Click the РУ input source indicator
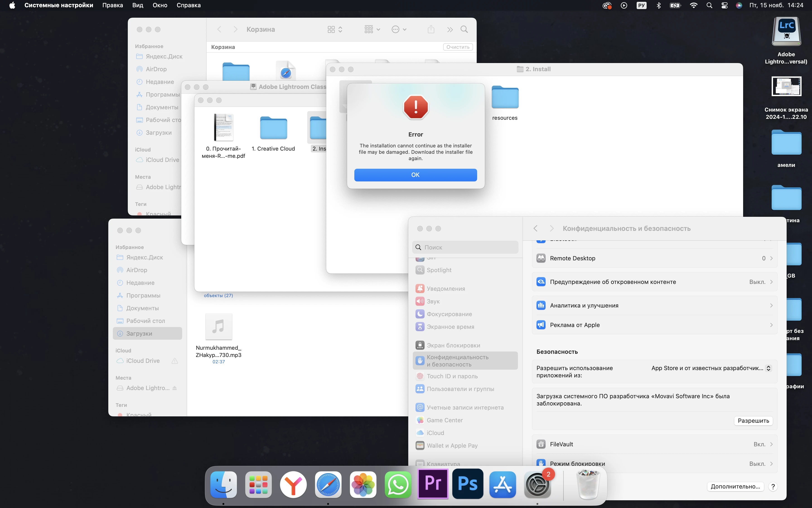The image size is (812, 508). pyautogui.click(x=642, y=5)
